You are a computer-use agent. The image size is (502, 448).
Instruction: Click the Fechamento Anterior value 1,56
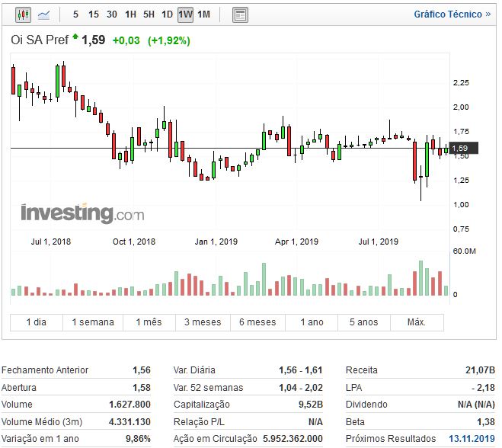[x=142, y=370]
